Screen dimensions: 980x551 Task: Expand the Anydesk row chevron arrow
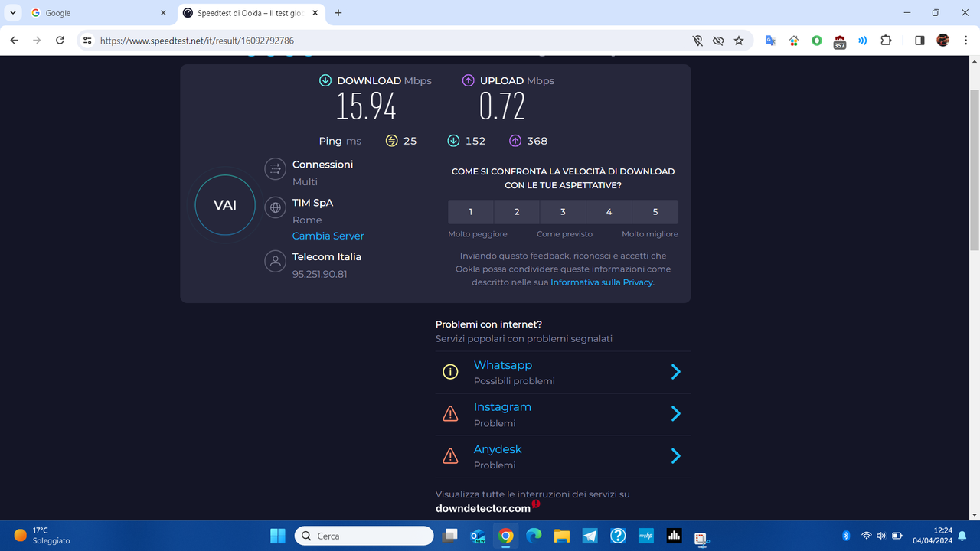coord(676,456)
